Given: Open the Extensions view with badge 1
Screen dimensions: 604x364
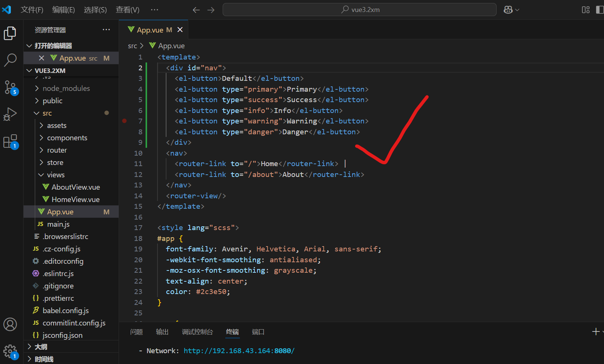Looking at the screenshot, I should point(10,141).
